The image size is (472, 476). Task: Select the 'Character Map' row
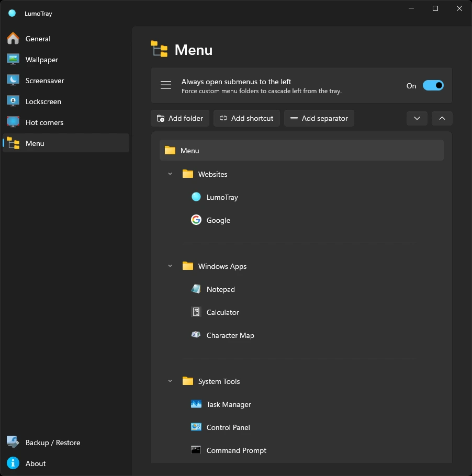tap(301, 335)
